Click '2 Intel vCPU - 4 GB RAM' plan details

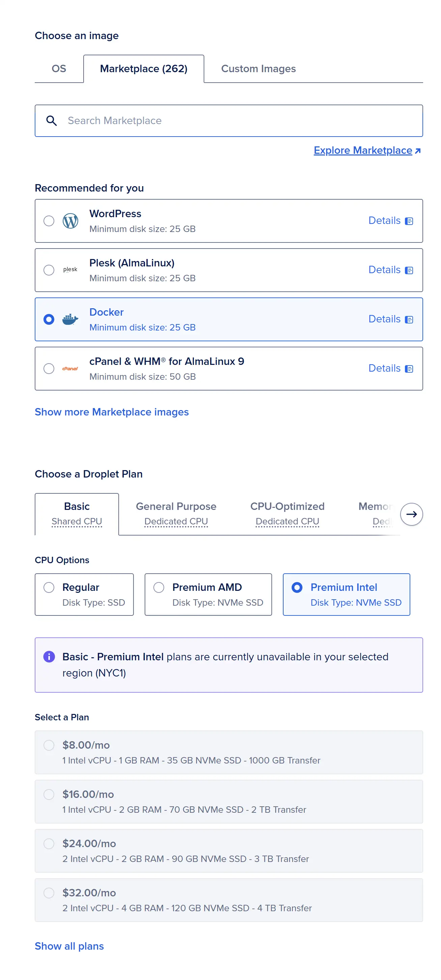tap(187, 908)
